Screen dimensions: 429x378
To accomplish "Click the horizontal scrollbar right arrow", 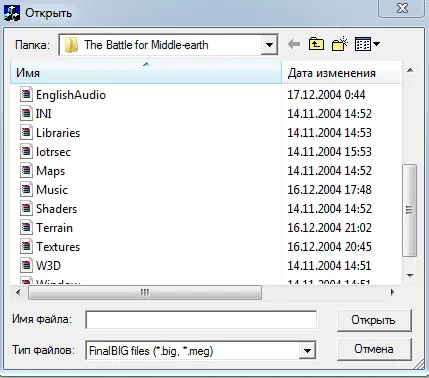I will (393, 293).
